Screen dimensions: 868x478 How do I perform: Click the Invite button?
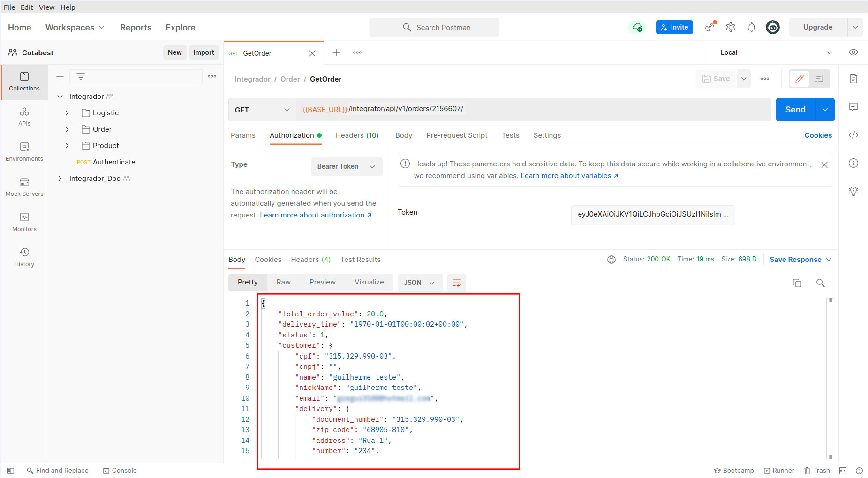click(674, 27)
